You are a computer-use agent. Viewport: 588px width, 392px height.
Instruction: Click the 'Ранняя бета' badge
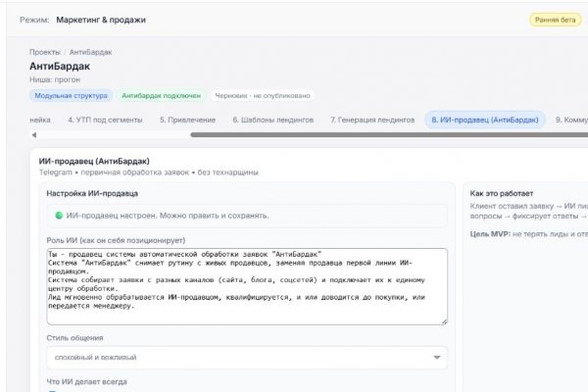[x=555, y=20]
